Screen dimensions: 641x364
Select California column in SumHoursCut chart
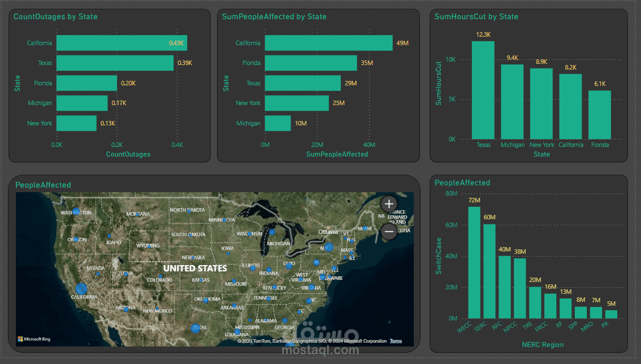571,107
